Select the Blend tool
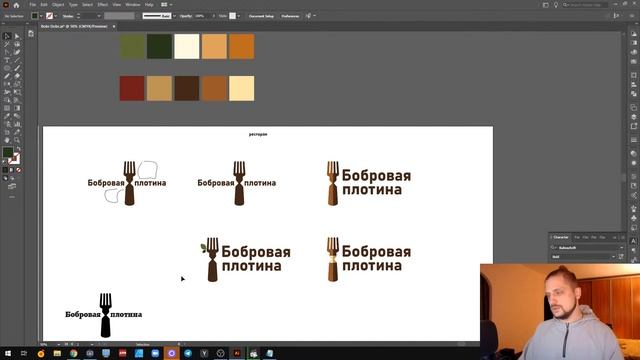The image size is (640, 360). (x=17, y=116)
